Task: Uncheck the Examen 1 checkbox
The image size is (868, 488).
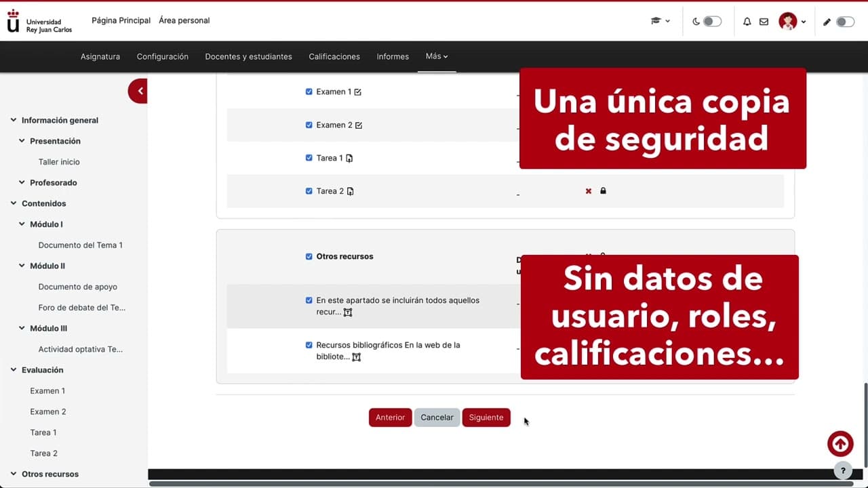Action: tap(309, 91)
